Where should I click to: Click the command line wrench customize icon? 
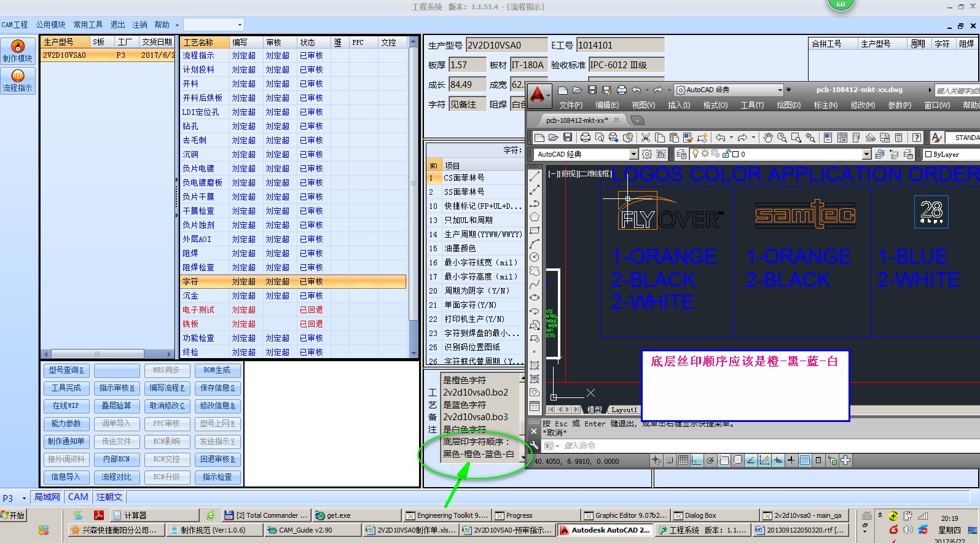click(534, 445)
